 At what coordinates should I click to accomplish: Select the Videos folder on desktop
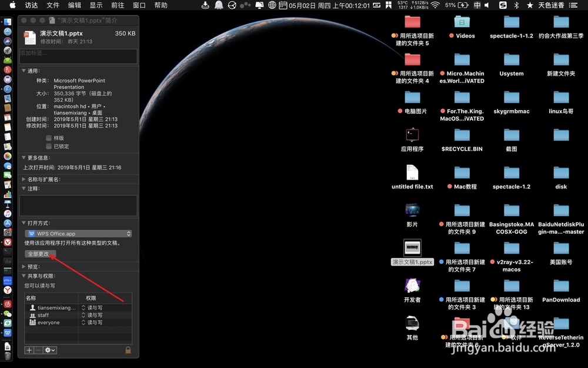point(462,27)
